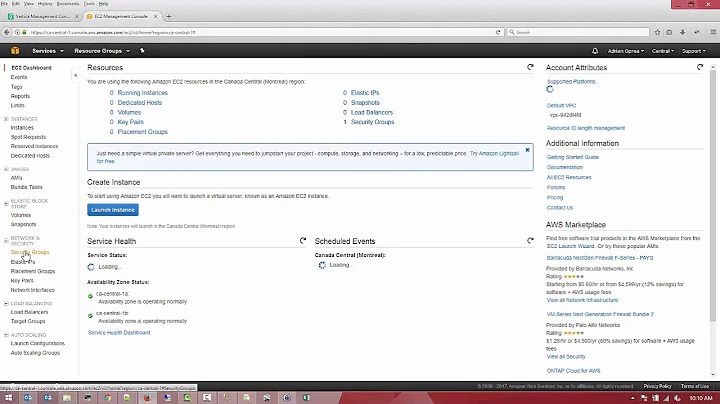The width and height of the screenshot is (720, 404).
Task: Select the EC2 Management Console tab
Action: [122, 17]
